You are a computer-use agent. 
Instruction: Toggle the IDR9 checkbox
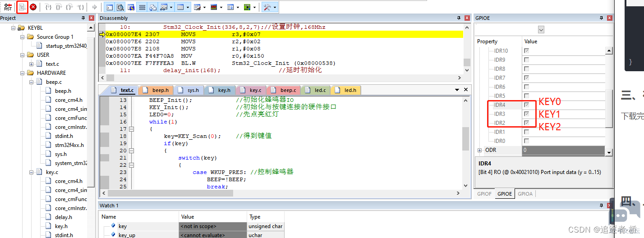526,60
